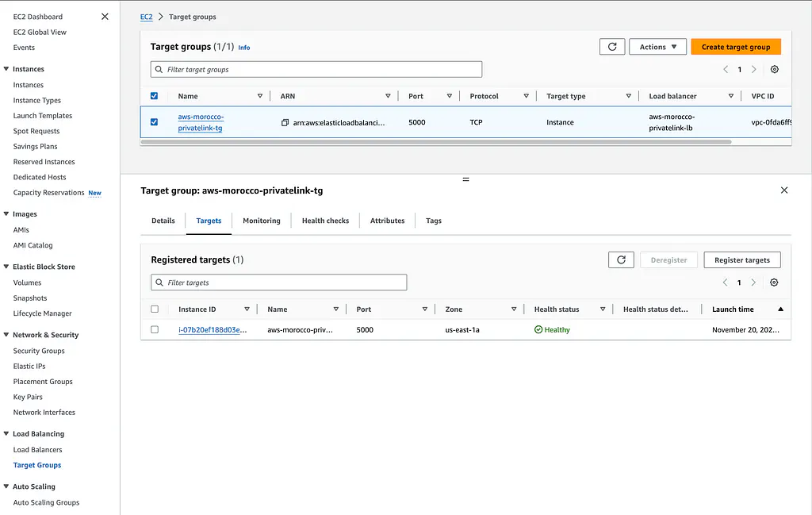Image resolution: width=812 pixels, height=515 pixels.
Task: Collapse the Network & Security section
Action: [6, 335]
